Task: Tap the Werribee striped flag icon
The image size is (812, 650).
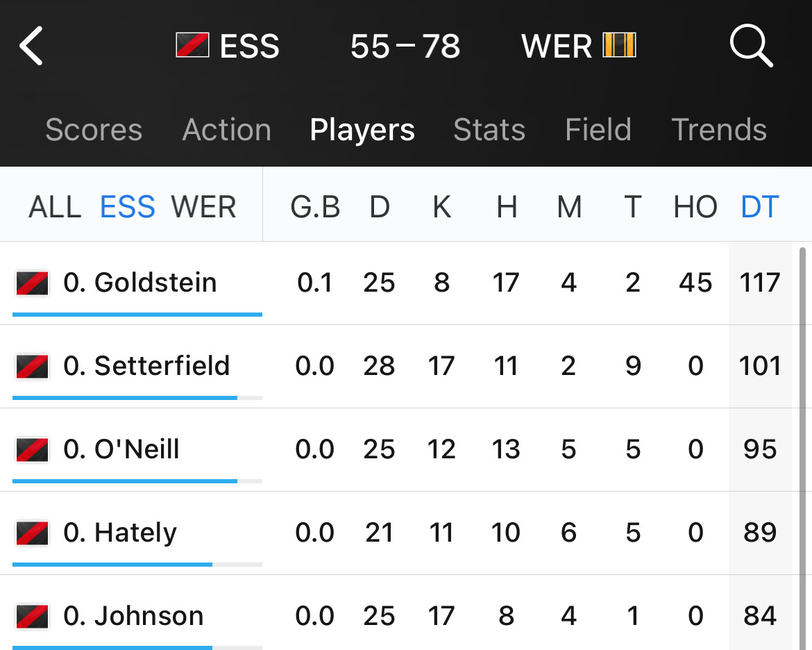Action: [x=619, y=45]
